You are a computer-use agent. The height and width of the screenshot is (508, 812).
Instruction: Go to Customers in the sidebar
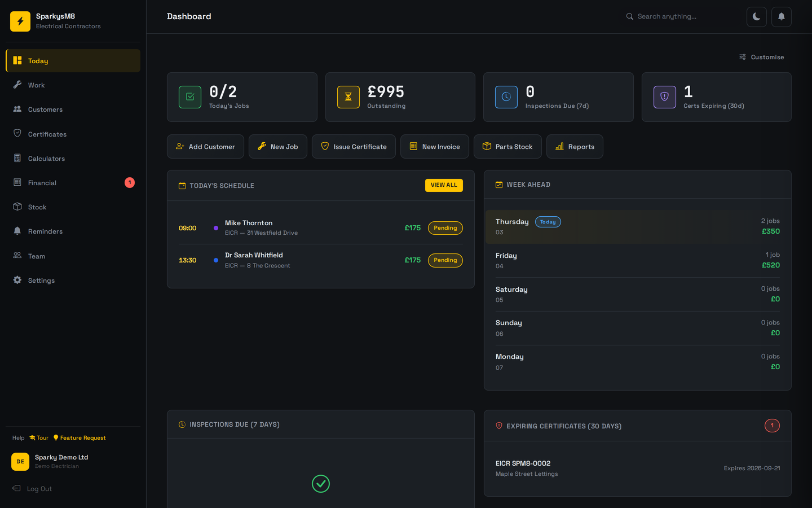(x=73, y=110)
